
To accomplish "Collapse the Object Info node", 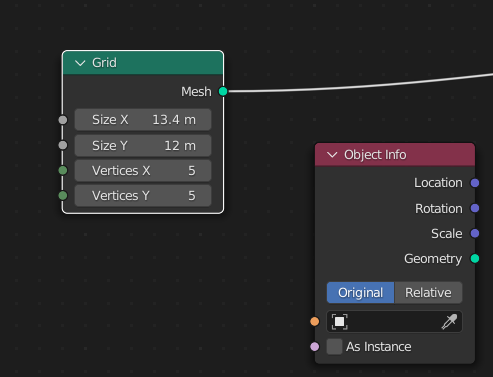I will [332, 155].
